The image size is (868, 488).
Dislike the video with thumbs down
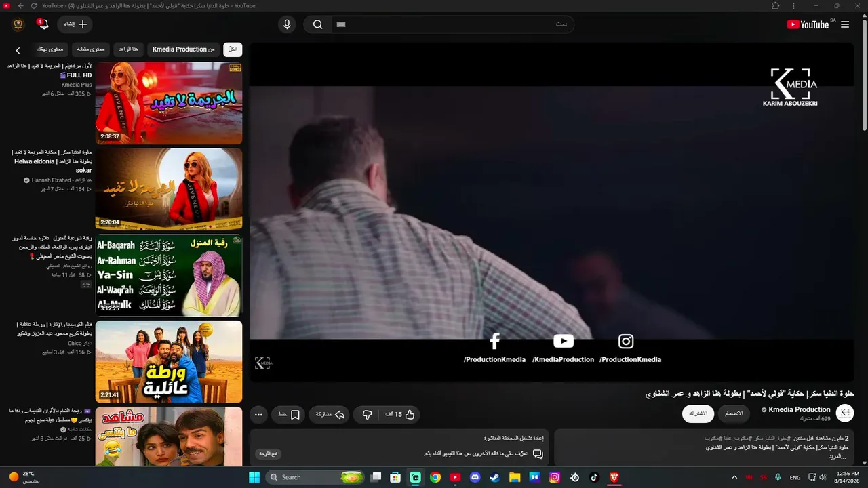tap(367, 414)
